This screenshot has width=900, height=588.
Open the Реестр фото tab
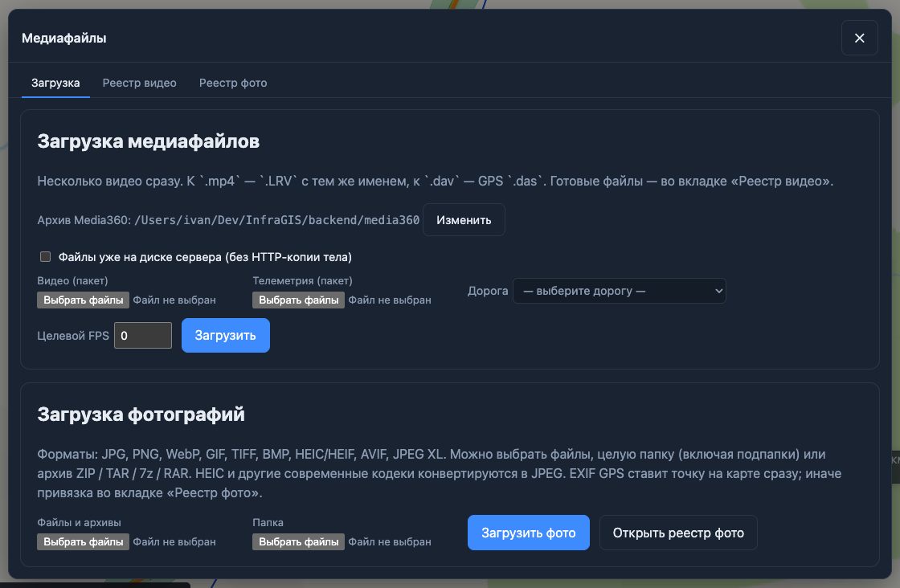233,83
